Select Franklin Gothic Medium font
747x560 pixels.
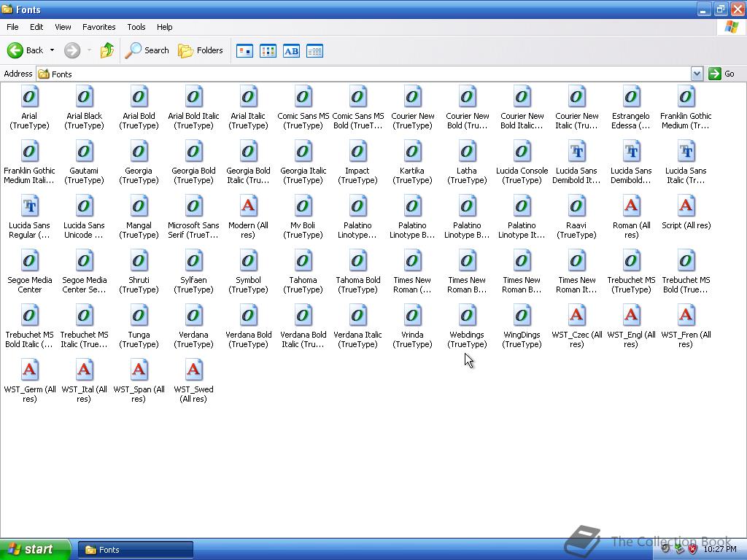(686, 97)
